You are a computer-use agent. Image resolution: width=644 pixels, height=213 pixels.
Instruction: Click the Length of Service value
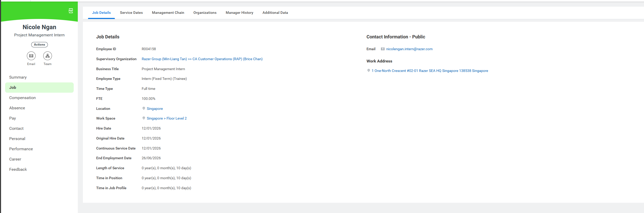coord(166,168)
